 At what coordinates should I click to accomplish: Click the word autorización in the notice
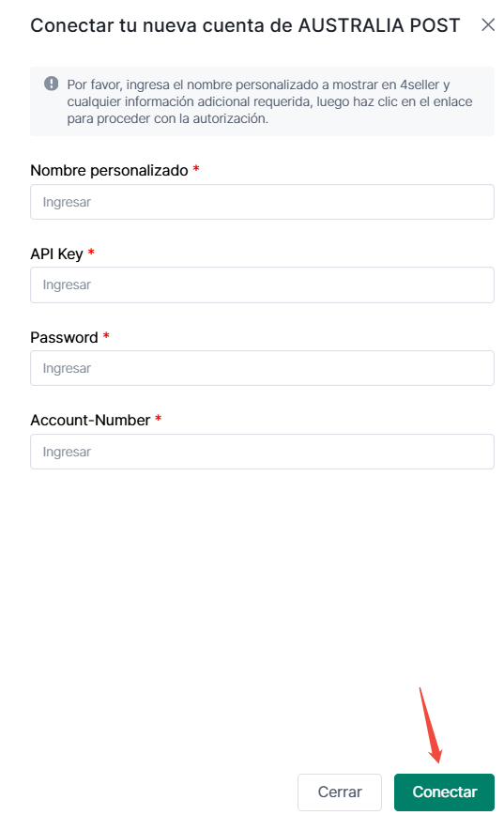point(230,119)
